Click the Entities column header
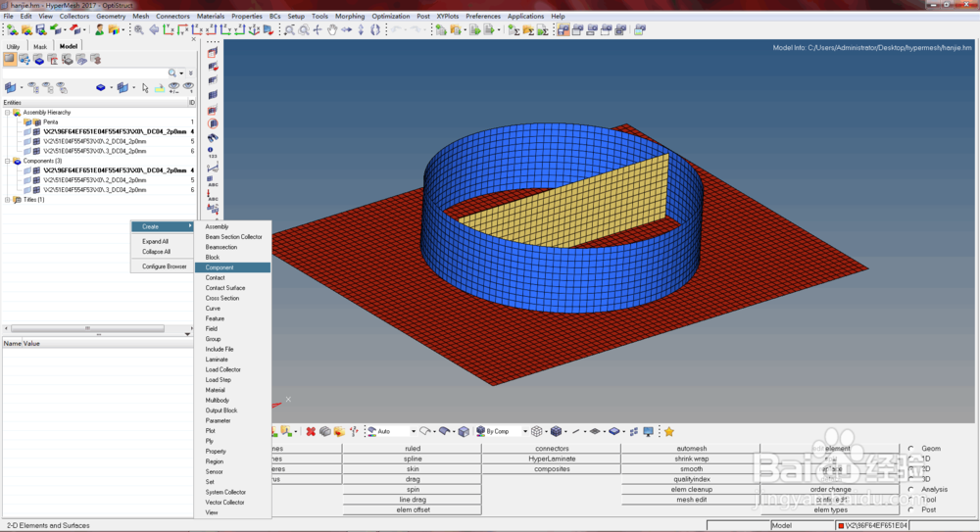 coord(94,103)
